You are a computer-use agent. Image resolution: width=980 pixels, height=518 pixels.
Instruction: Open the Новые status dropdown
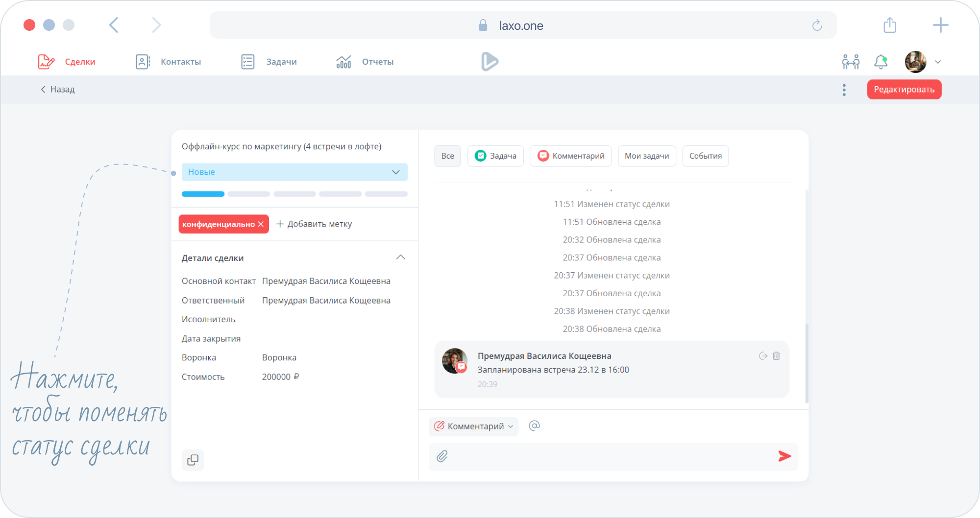[294, 172]
